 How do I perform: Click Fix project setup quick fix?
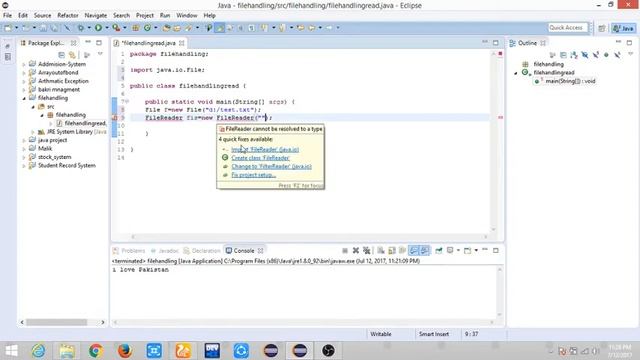click(253, 175)
